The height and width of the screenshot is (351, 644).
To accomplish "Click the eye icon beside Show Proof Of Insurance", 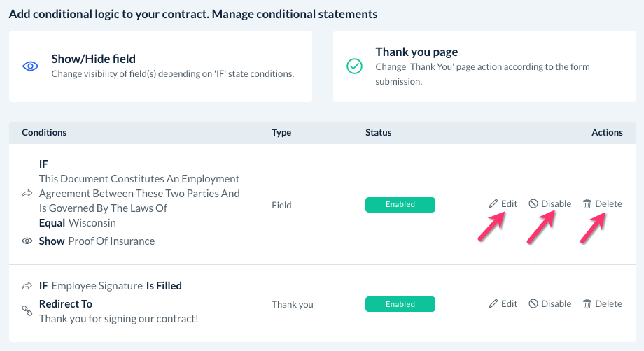I will tap(27, 241).
